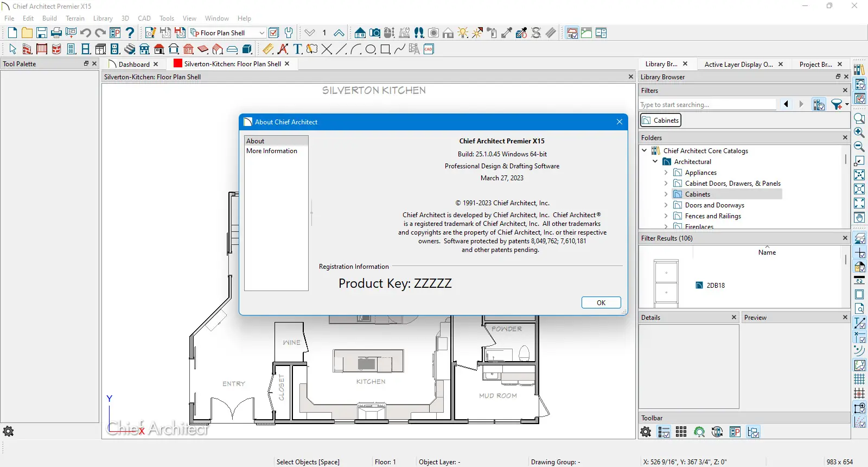Open the Floor Plan Shell layer set dropdown

pyautogui.click(x=261, y=33)
